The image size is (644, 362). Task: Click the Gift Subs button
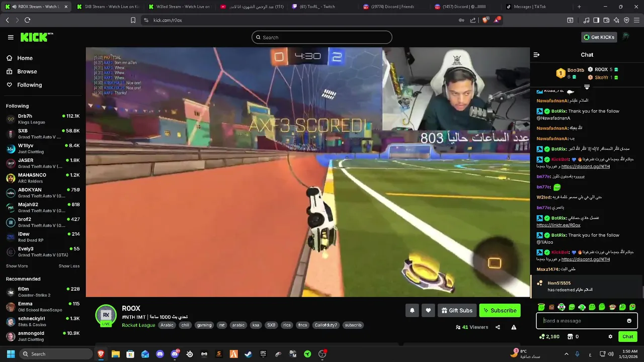click(x=457, y=311)
